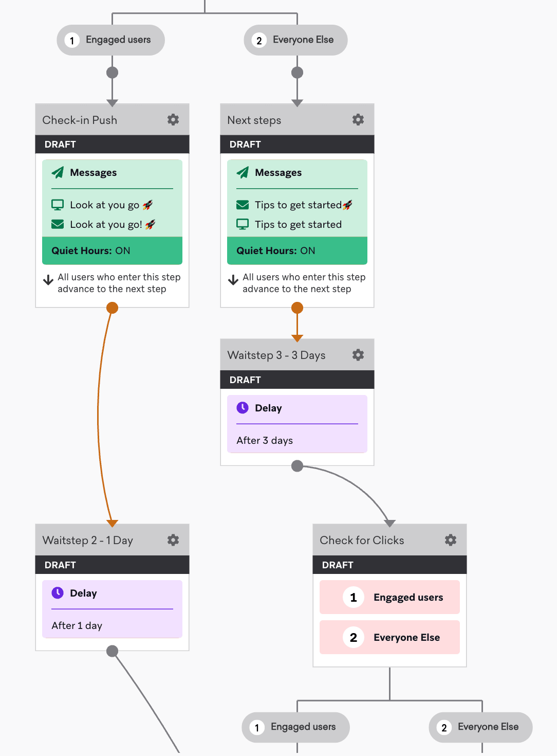Click the Everyone Else pill at bottom right

click(480, 727)
